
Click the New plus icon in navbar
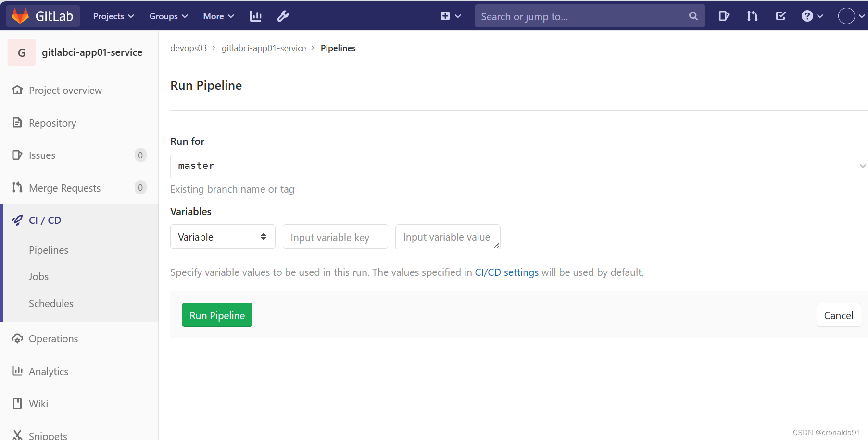click(x=445, y=16)
